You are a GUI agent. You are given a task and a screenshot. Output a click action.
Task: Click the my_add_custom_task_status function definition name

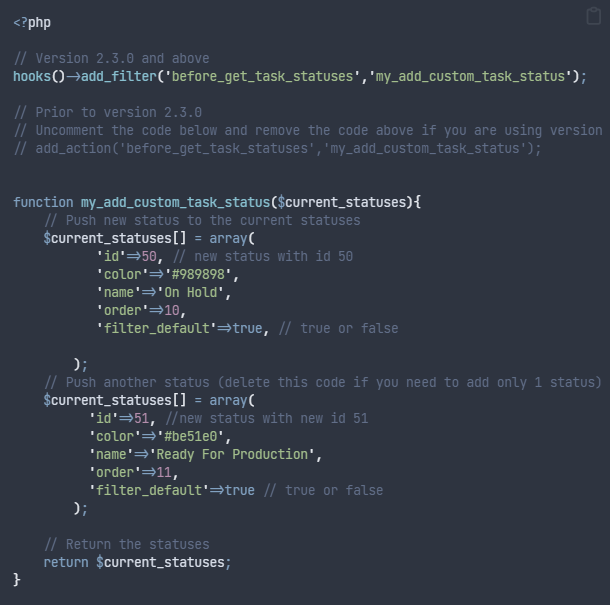pos(176,202)
